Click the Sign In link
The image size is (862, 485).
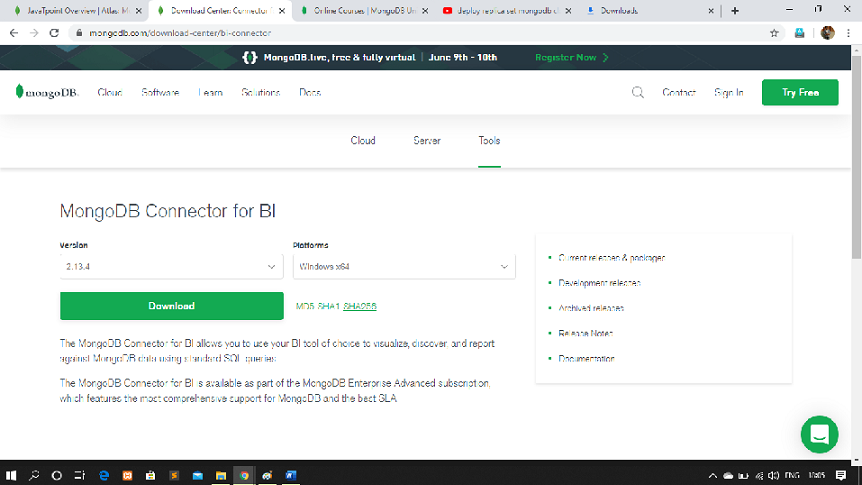[x=729, y=92]
